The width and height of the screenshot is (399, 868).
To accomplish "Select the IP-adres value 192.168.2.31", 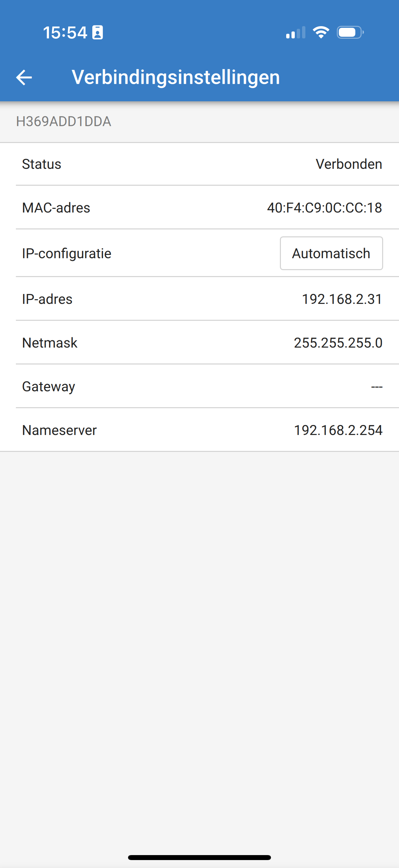I will coord(342,299).
